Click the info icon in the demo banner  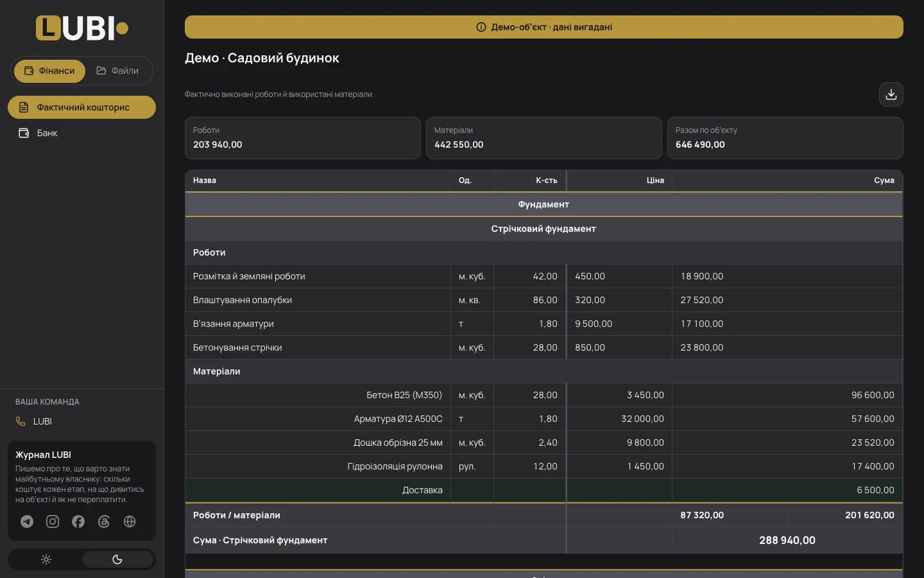click(481, 27)
